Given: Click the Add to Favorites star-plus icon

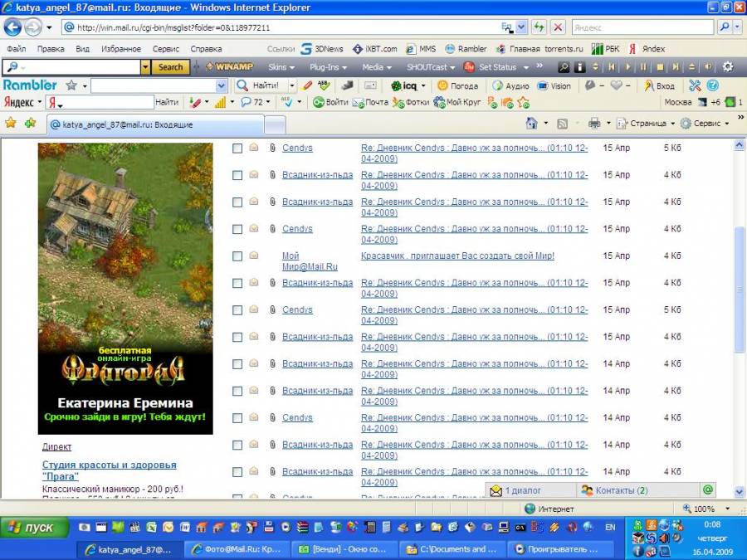Looking at the screenshot, I should 31,124.
